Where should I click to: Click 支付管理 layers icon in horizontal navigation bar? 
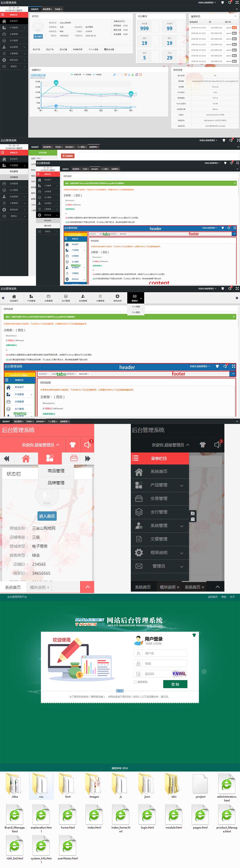click(x=66, y=296)
